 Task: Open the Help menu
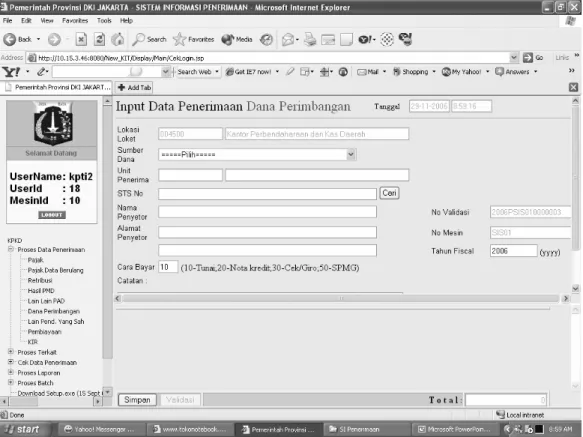pyautogui.click(x=126, y=20)
